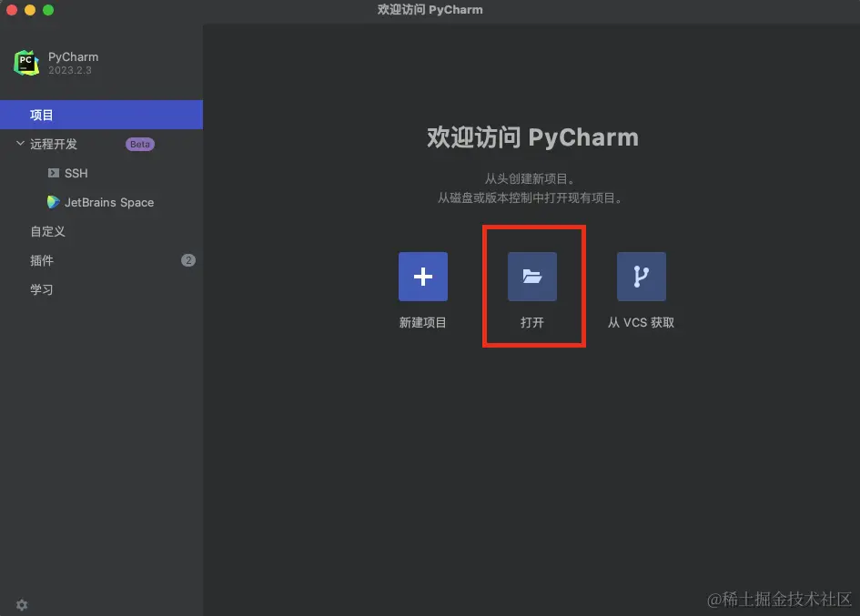Open the 自定义 section

coord(101,231)
